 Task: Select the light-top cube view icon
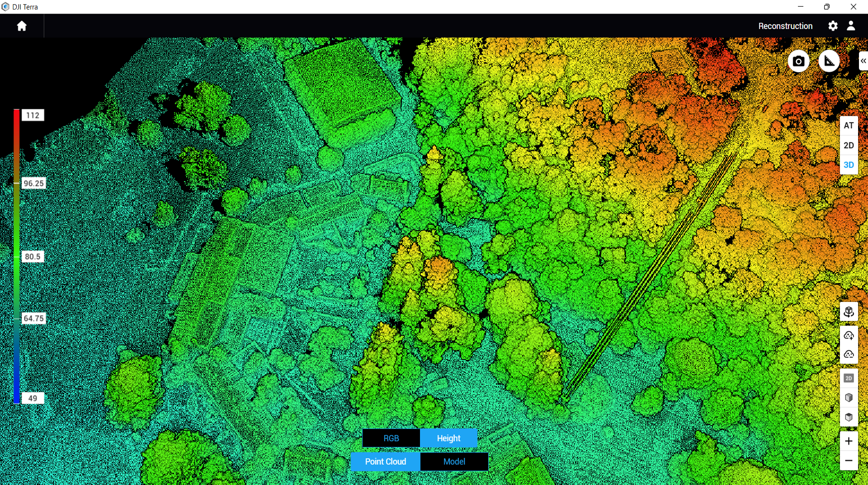849,398
